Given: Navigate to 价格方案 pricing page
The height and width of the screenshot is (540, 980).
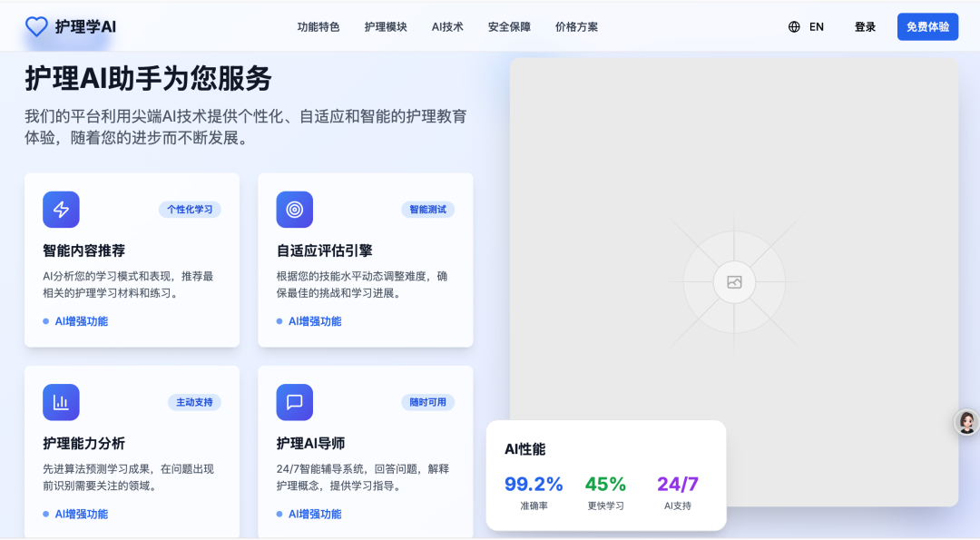Looking at the screenshot, I should [576, 27].
